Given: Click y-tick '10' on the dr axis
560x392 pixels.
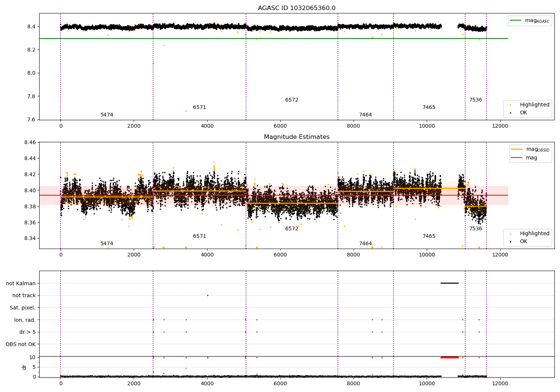Looking at the screenshot, I should [32, 357].
